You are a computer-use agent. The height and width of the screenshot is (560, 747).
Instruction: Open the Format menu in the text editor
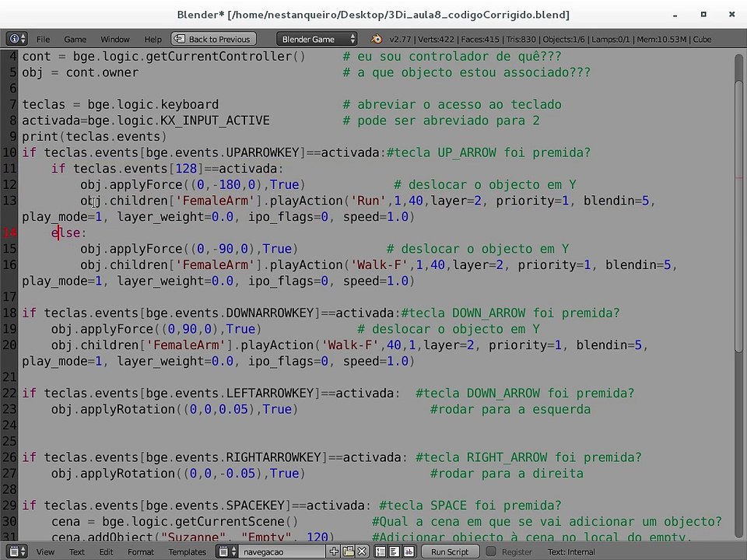(141, 552)
